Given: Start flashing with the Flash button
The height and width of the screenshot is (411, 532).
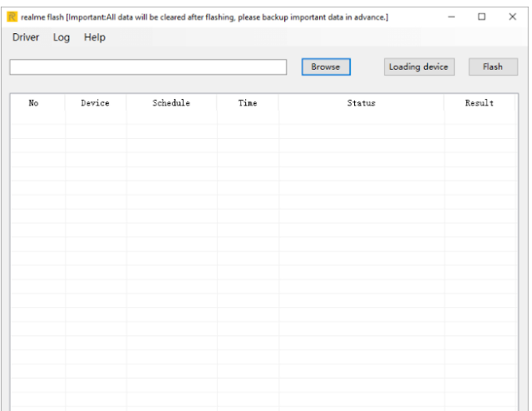Looking at the screenshot, I should 493,67.
